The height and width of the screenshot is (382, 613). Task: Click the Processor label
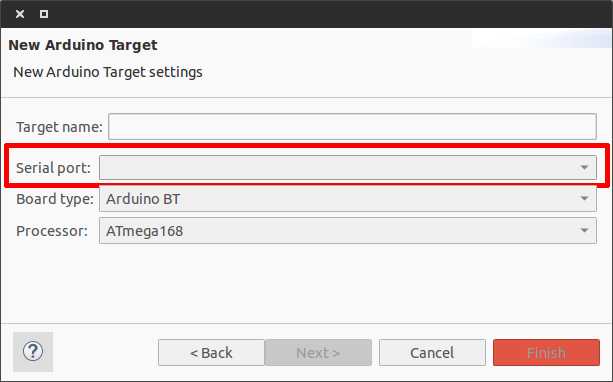(x=52, y=231)
